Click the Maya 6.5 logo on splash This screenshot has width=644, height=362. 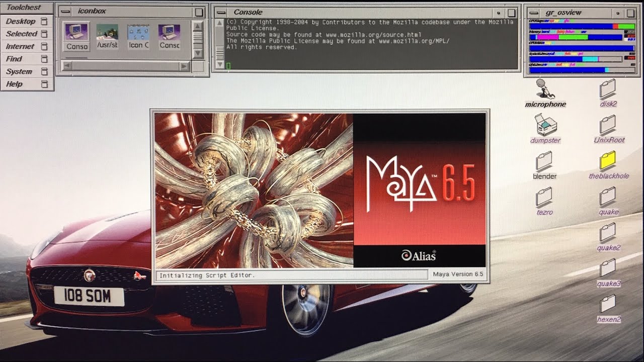pos(420,184)
